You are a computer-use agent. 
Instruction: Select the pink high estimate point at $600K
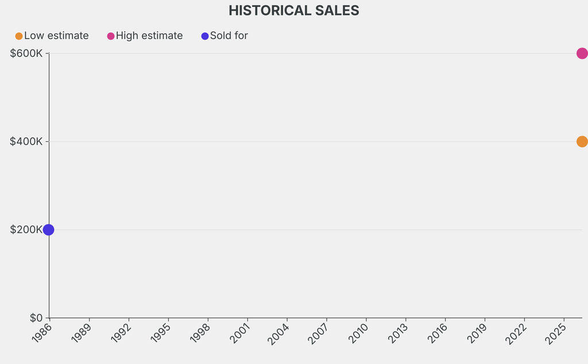tap(582, 53)
